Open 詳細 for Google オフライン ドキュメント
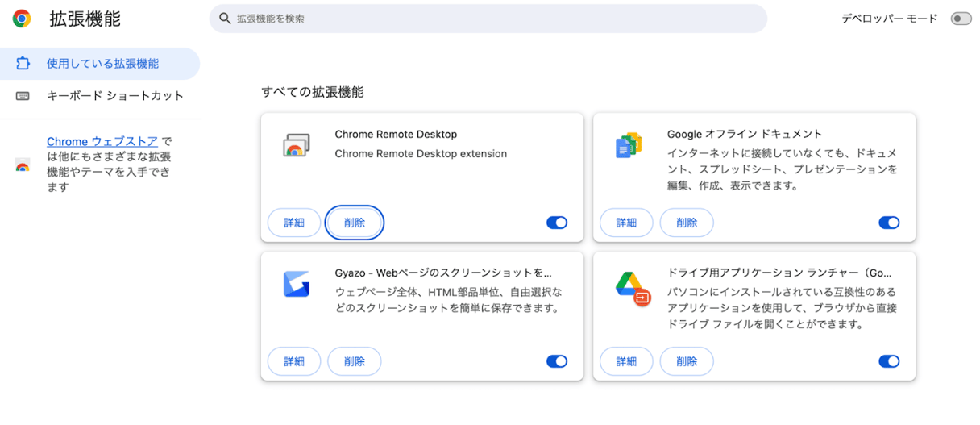 [x=626, y=223]
